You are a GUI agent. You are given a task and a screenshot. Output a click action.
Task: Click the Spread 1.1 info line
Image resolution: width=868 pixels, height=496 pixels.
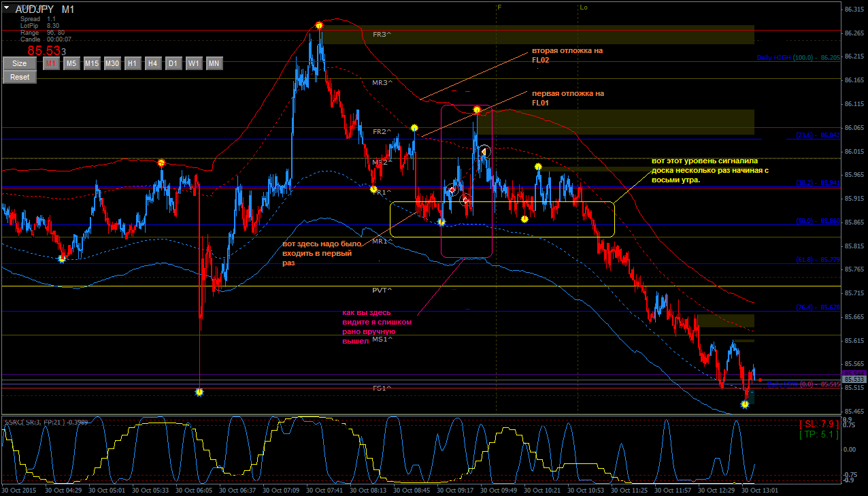(x=38, y=19)
